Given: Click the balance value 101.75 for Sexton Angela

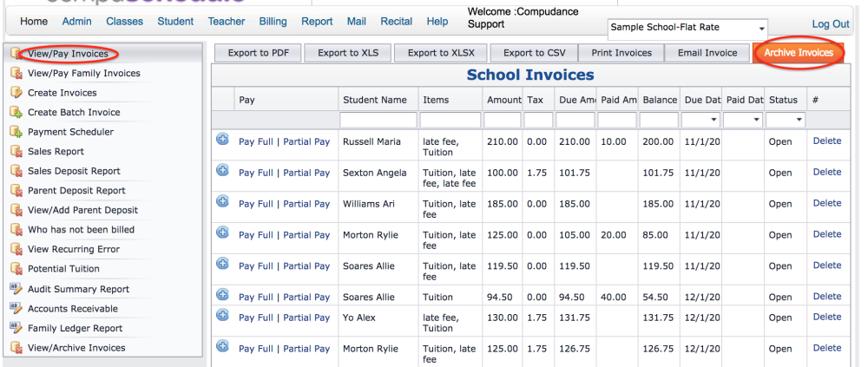Looking at the screenshot, I should [x=658, y=173].
